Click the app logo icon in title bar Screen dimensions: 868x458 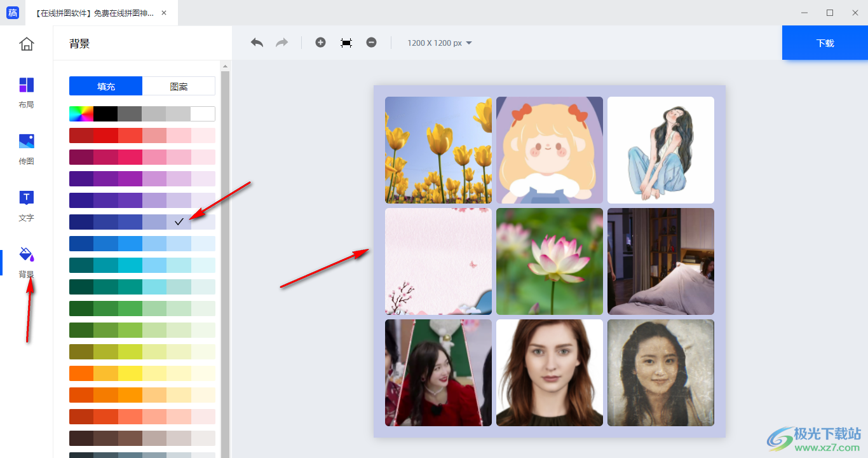pyautogui.click(x=13, y=13)
